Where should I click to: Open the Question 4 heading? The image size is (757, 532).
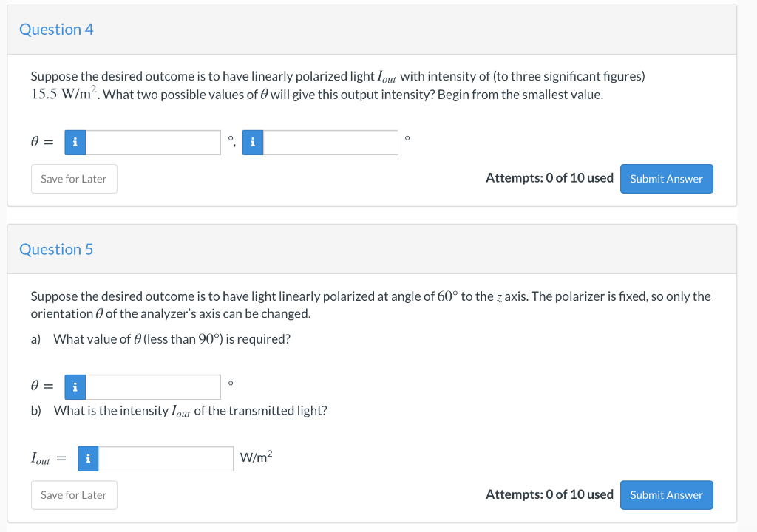[56, 30]
